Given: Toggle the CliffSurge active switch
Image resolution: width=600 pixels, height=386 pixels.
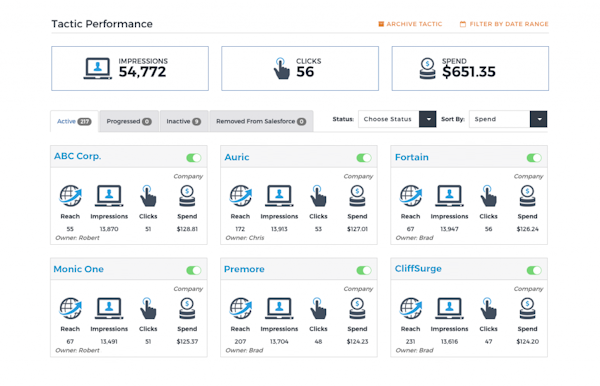Looking at the screenshot, I should 534,270.
